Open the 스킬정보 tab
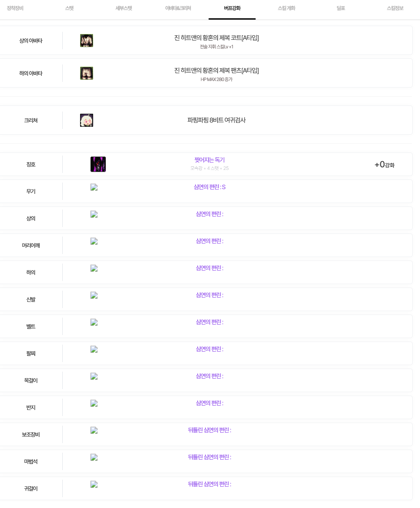 pos(395,8)
